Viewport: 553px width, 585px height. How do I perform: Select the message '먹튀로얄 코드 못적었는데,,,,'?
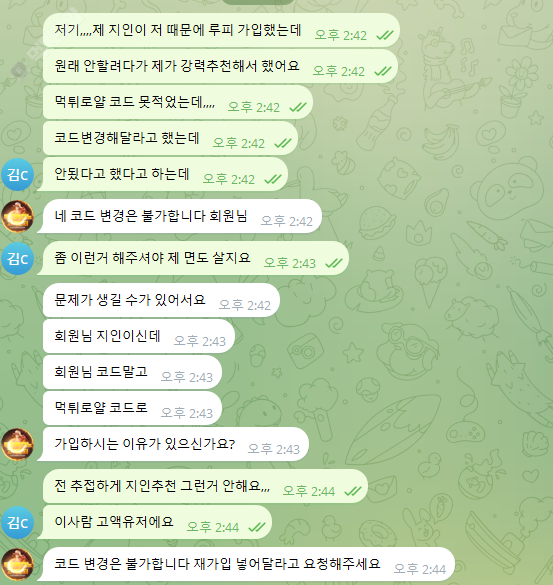click(178, 102)
